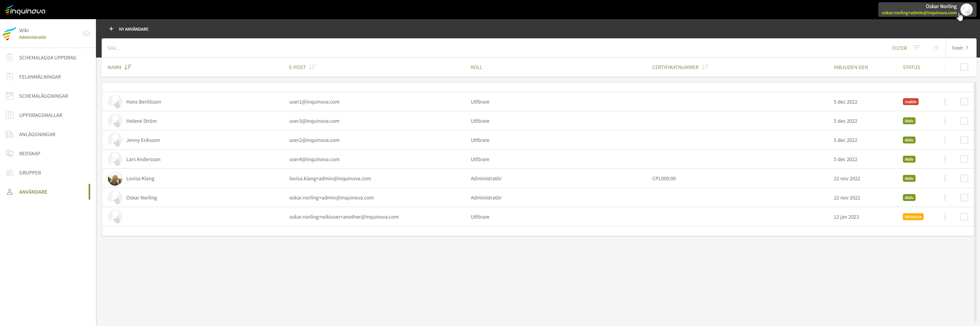
Task: Click the Inaktiv status badge
Action: [910, 102]
